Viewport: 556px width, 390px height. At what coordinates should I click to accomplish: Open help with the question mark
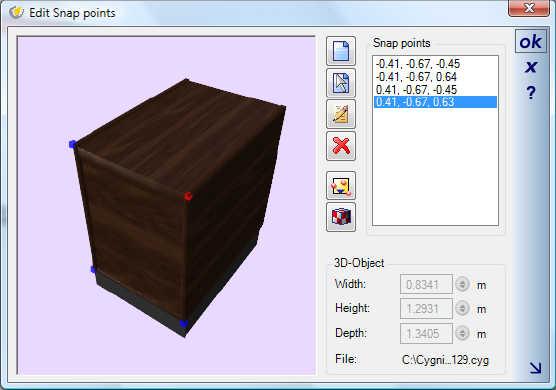pyautogui.click(x=531, y=93)
